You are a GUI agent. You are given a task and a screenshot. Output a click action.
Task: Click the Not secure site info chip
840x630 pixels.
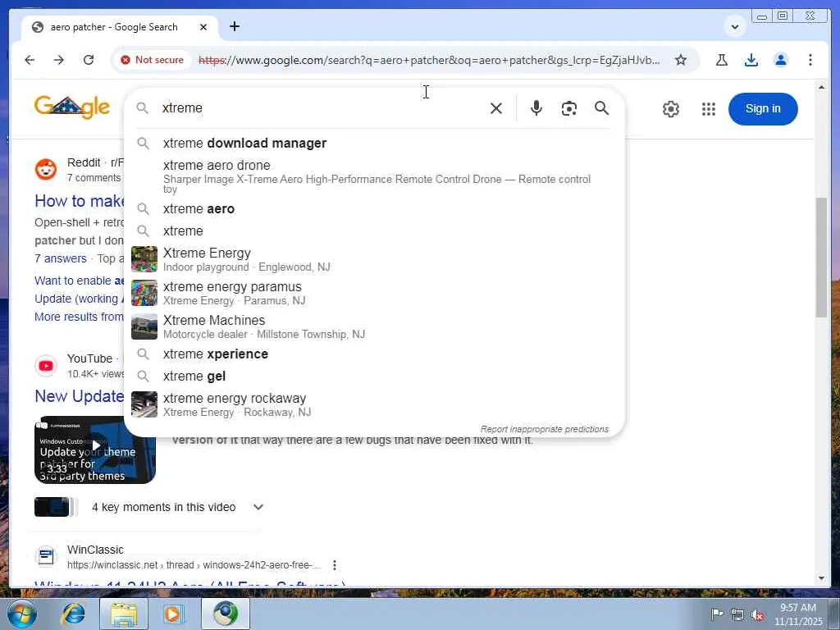(x=153, y=60)
